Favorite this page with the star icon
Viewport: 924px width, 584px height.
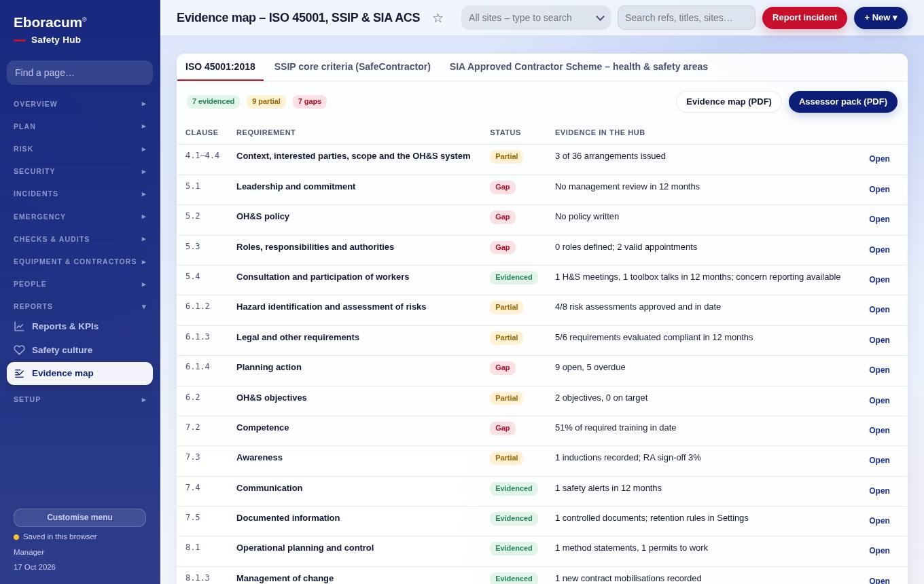click(438, 18)
